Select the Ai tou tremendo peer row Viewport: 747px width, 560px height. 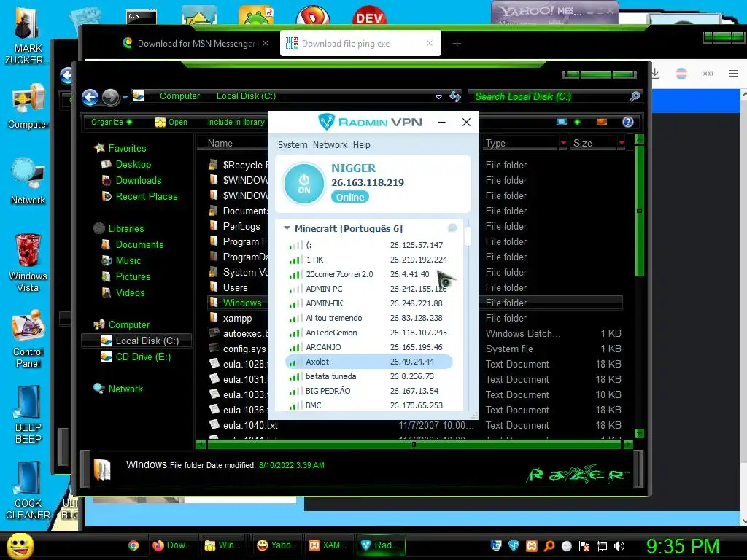point(368,318)
